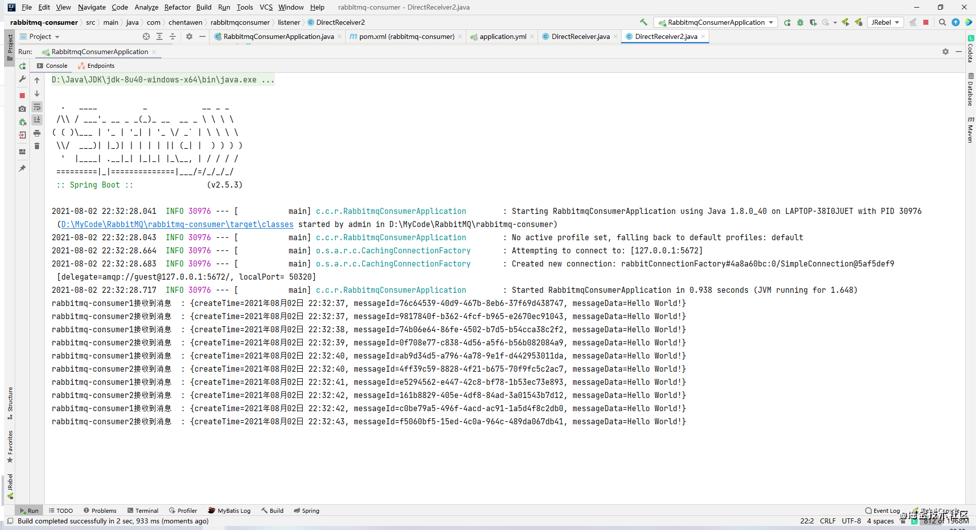This screenshot has width=980, height=530.
Task: Open the Navigate menu
Action: click(x=92, y=7)
